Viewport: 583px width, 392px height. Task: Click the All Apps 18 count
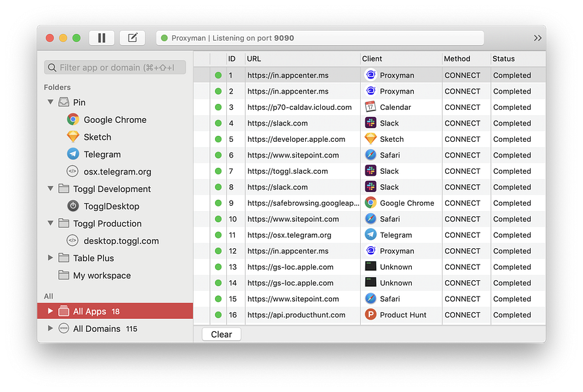pyautogui.click(x=116, y=312)
